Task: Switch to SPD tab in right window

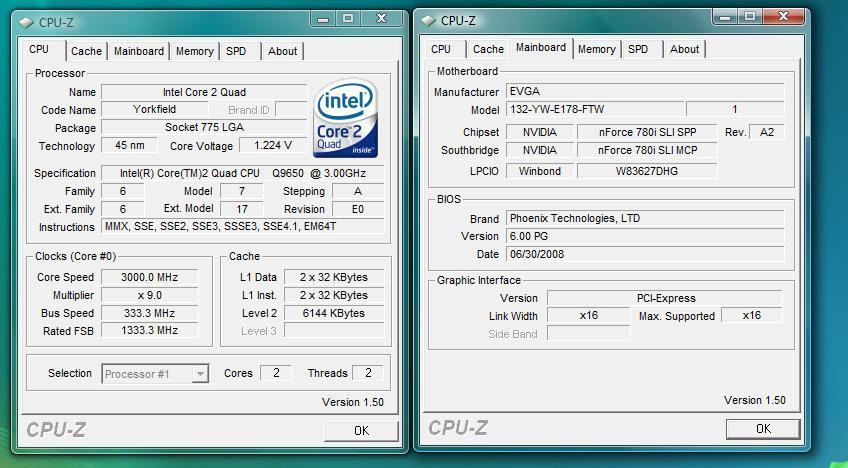Action: click(x=638, y=49)
